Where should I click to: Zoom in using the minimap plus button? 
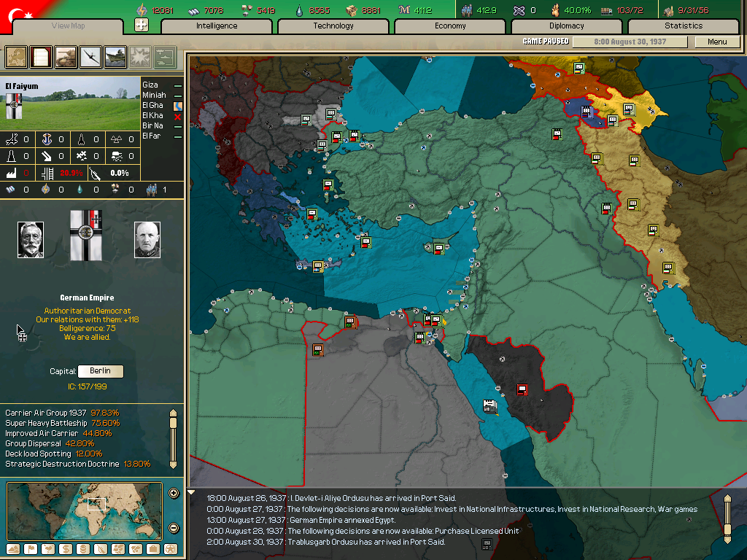coord(174,493)
